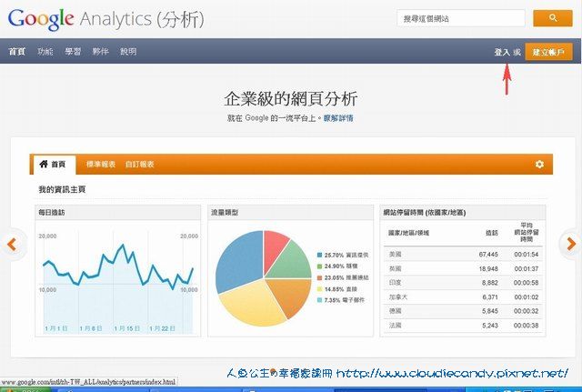This screenshot has width=582, height=392.
Task: Click the 7.35% legend entry
Action: [341, 300]
